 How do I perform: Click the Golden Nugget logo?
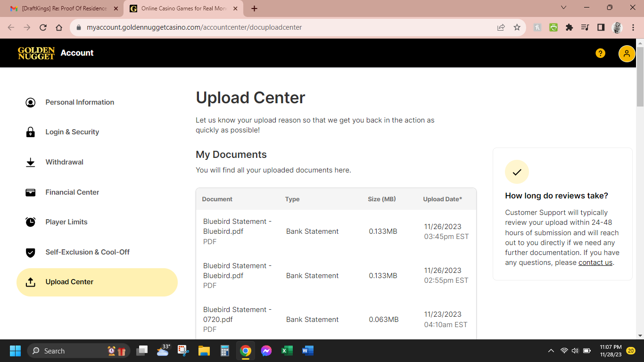36,53
